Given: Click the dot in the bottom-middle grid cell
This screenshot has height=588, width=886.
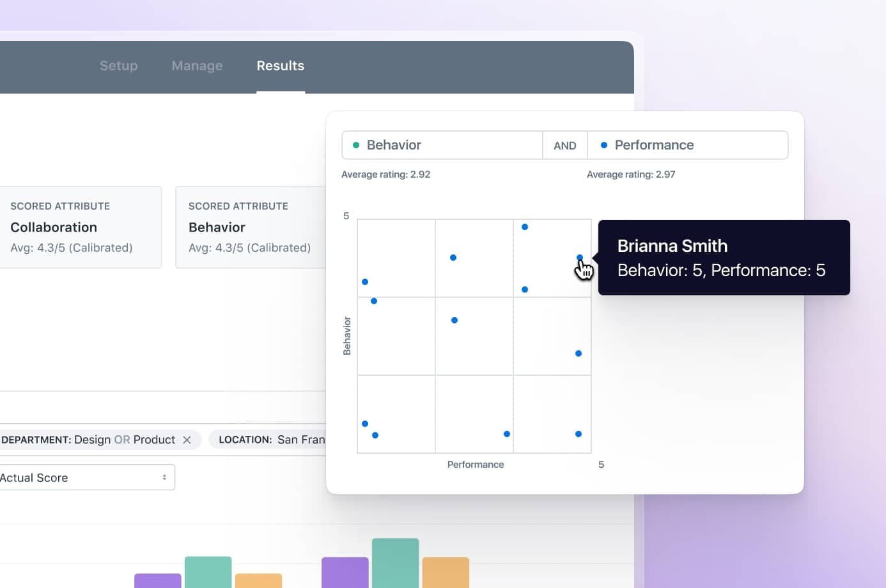Looking at the screenshot, I should pyautogui.click(x=507, y=434).
